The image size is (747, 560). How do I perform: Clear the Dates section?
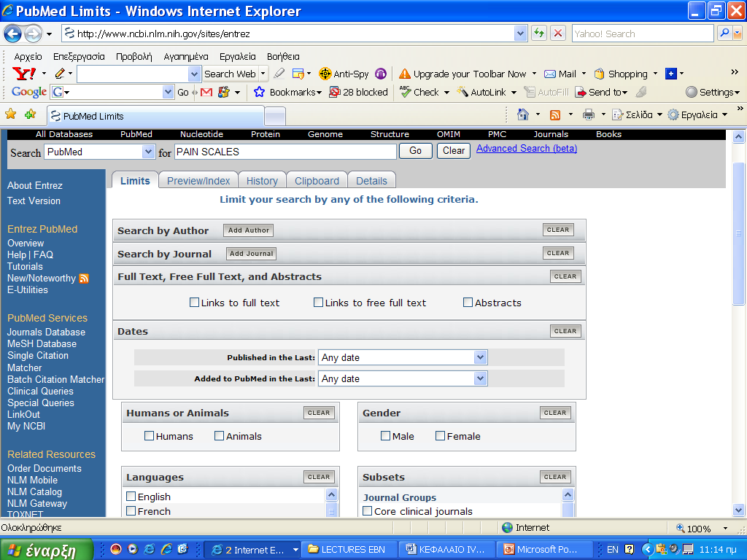565,331
